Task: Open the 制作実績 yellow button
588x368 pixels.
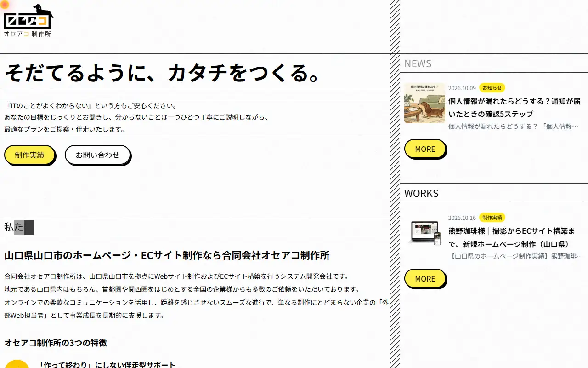Action: click(x=29, y=155)
